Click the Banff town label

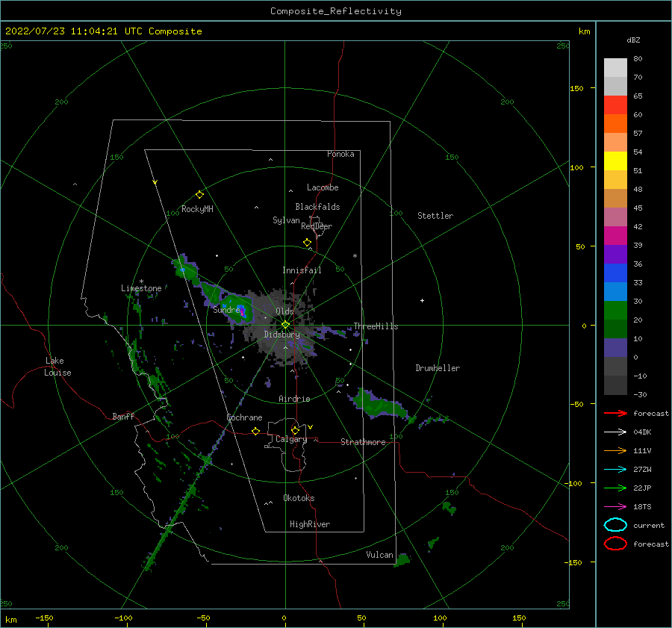tap(123, 416)
